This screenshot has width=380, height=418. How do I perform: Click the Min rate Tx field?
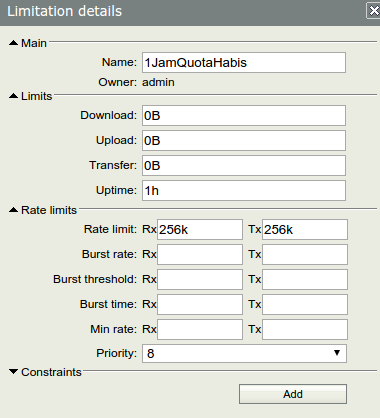(x=305, y=329)
